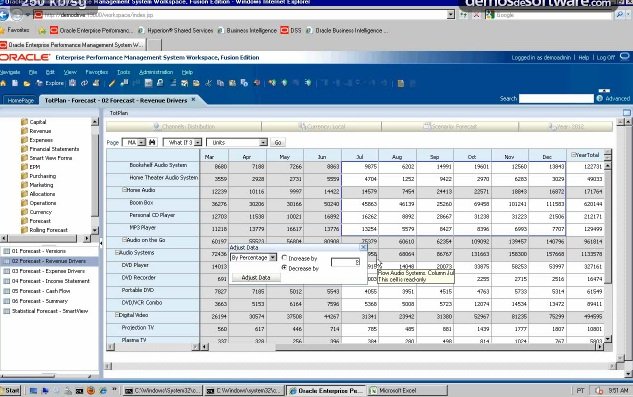The height and width of the screenshot is (397, 633).
Task: Click the Channels: Distribution dimension bar
Action: coord(184,126)
